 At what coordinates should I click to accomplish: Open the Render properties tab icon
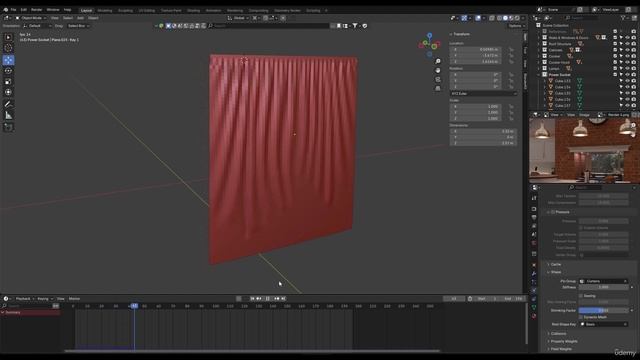coord(534,209)
